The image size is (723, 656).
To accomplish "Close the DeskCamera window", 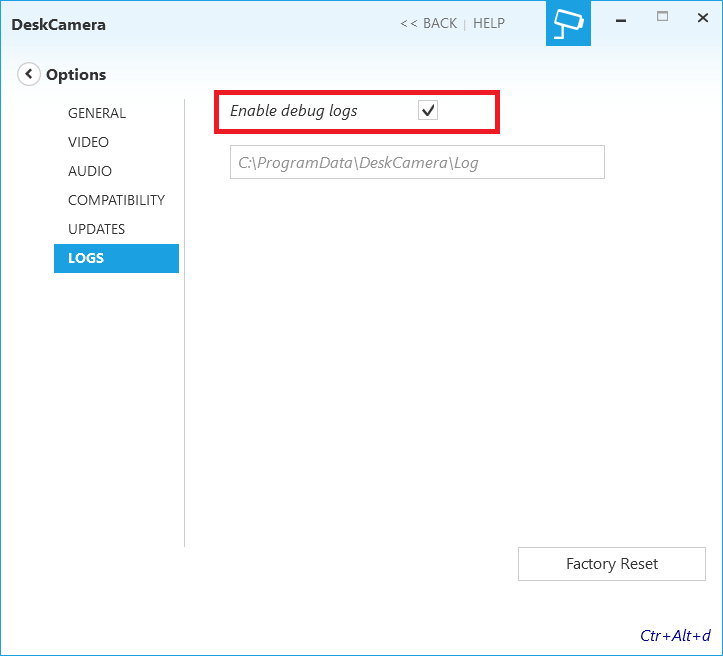I will (x=702, y=18).
